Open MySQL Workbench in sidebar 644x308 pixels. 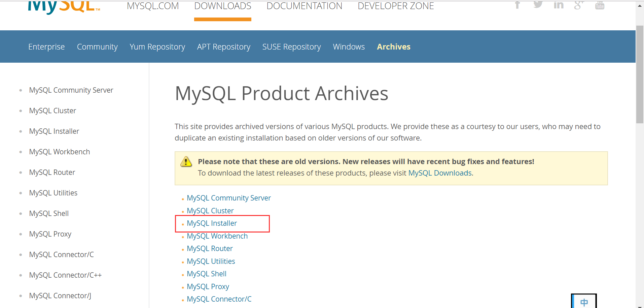tap(60, 152)
